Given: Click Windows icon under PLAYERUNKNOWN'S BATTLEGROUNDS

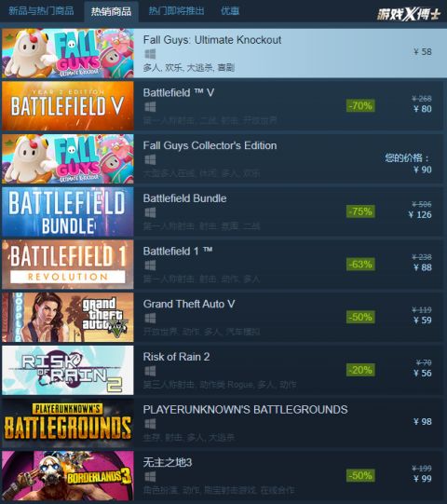Looking at the screenshot, I should click(x=150, y=424).
